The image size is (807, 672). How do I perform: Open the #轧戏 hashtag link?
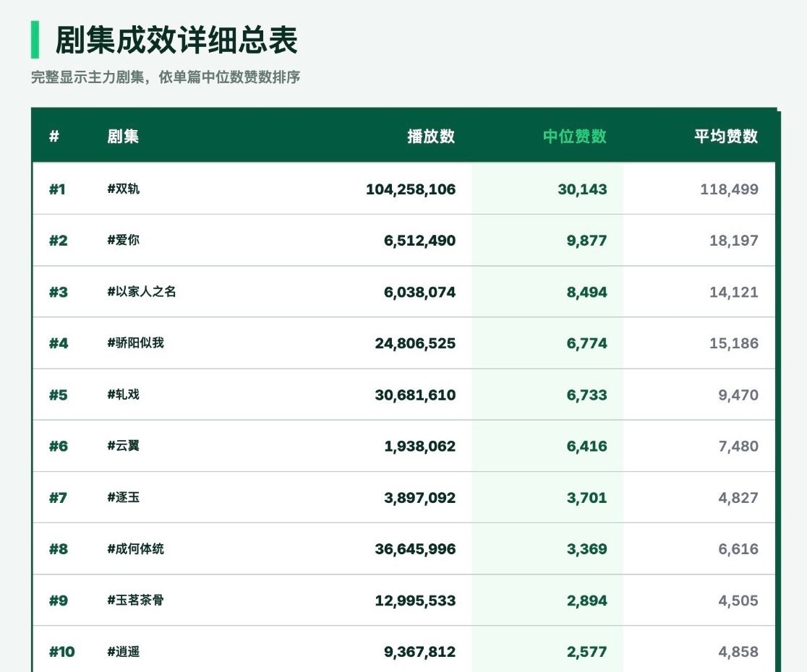pyautogui.click(x=123, y=395)
